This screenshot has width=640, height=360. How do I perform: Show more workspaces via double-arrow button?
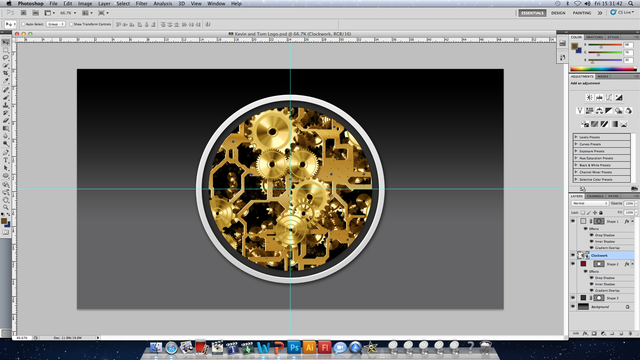click(x=600, y=13)
